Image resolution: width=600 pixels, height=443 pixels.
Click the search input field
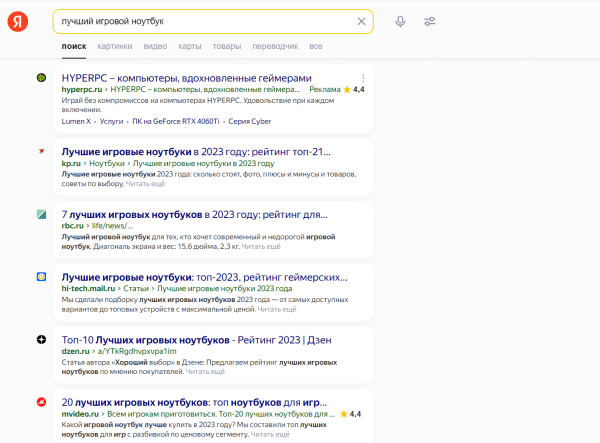point(200,21)
